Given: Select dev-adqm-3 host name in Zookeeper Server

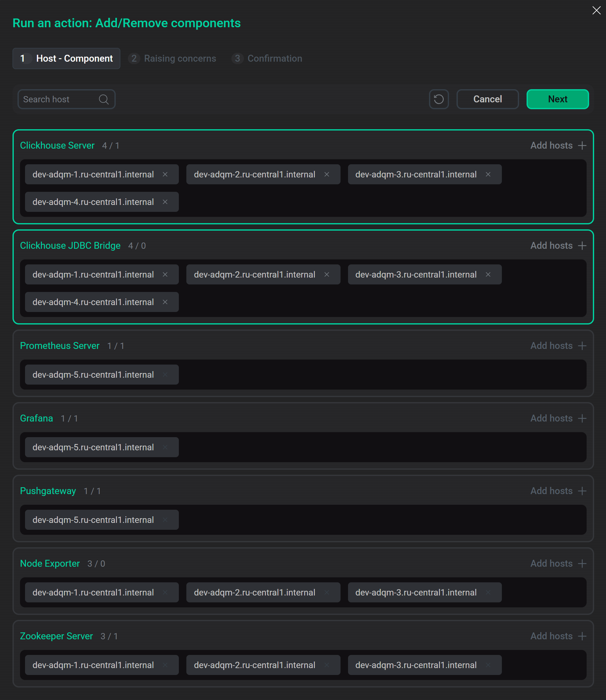Looking at the screenshot, I should pyautogui.click(x=416, y=665).
